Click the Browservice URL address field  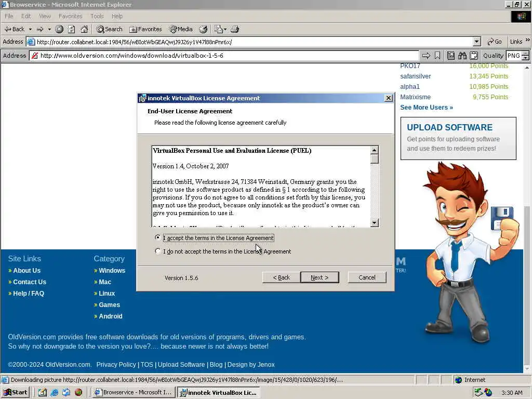tap(224, 56)
